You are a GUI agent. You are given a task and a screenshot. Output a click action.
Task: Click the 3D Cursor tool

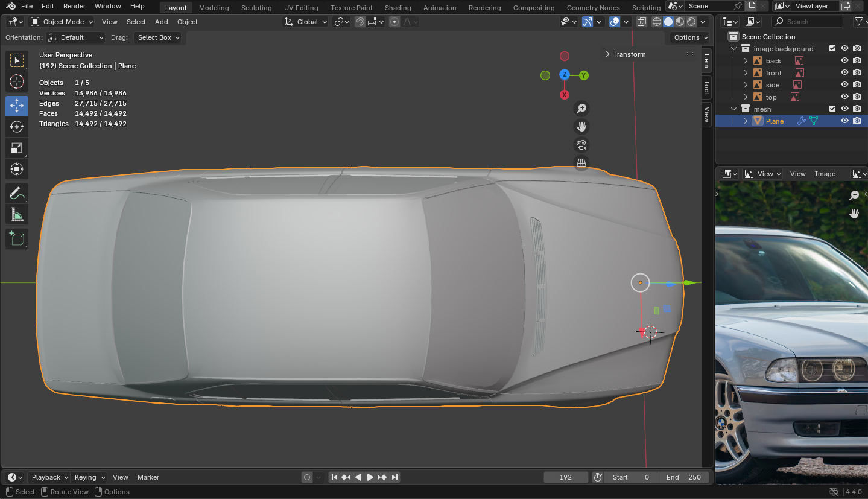[x=17, y=81]
